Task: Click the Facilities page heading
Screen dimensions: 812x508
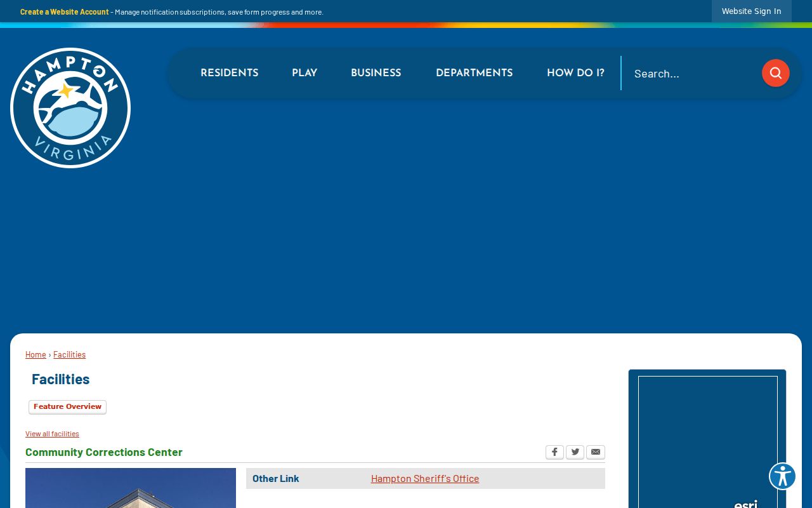Action: coord(60,379)
